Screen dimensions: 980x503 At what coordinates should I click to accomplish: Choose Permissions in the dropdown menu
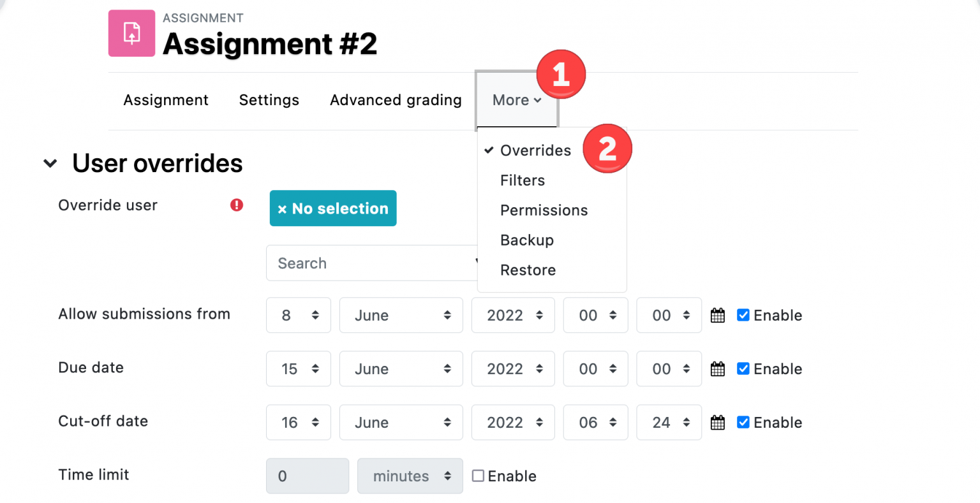pos(544,210)
